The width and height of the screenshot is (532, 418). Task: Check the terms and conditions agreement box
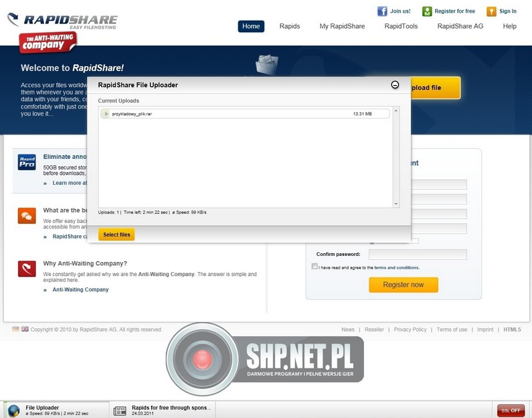tap(315, 267)
